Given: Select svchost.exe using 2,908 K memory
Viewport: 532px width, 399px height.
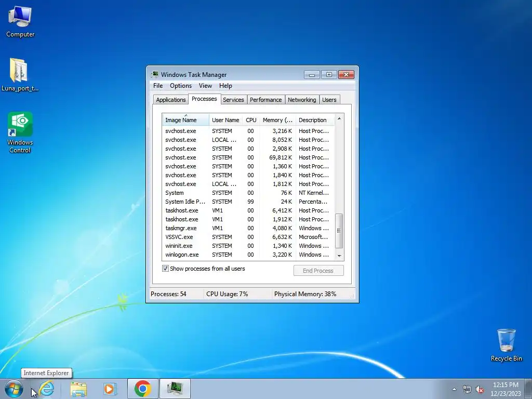Looking at the screenshot, I should [248, 149].
